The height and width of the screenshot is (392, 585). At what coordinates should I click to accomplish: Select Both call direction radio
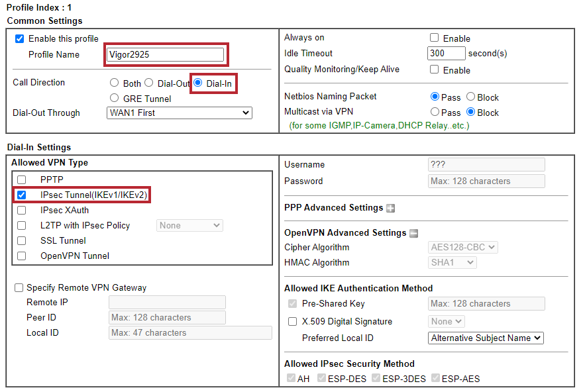click(114, 82)
